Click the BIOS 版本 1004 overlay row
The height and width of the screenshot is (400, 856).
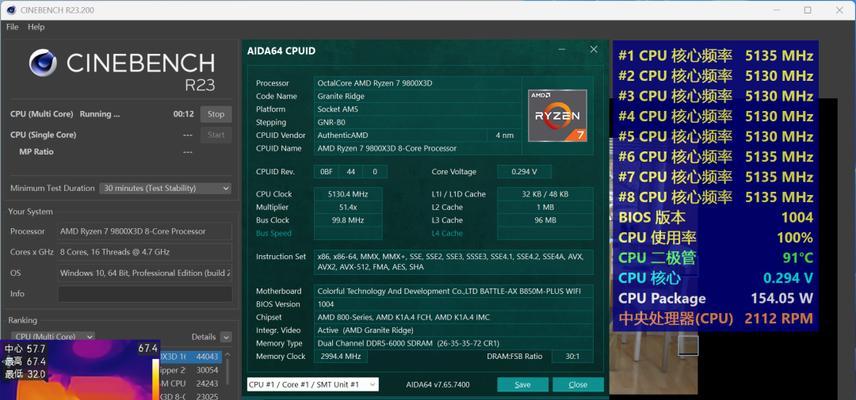(x=716, y=217)
